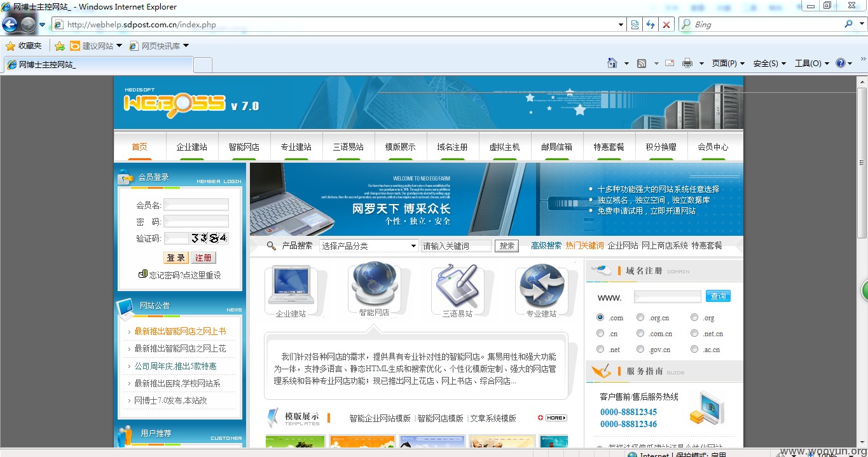Open the 选择产品分类 dropdown

[x=369, y=246]
